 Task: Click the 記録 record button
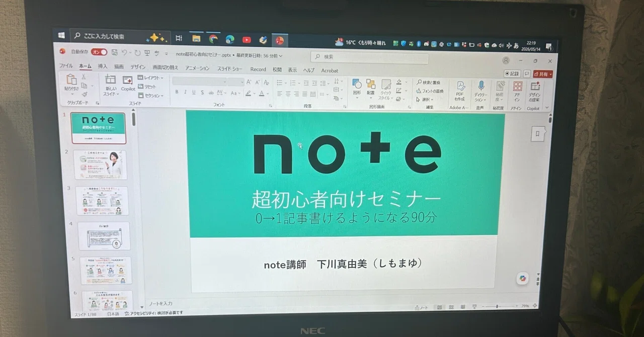tap(512, 73)
